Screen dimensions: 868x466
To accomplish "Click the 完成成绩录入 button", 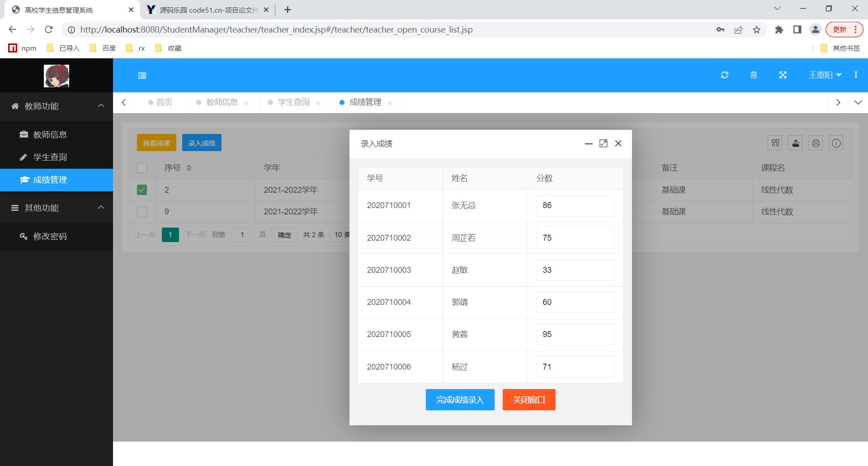I will tap(460, 400).
